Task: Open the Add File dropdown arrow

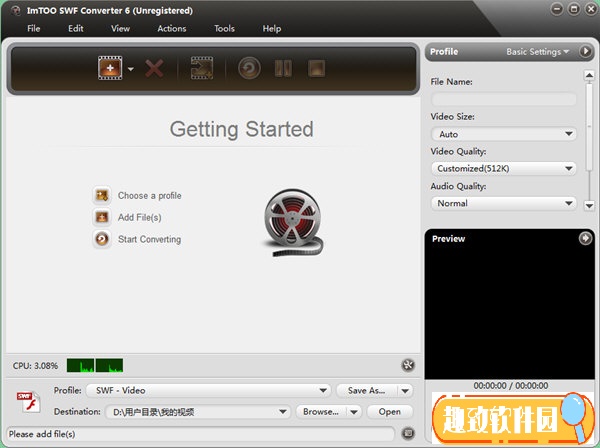Action: pos(131,70)
